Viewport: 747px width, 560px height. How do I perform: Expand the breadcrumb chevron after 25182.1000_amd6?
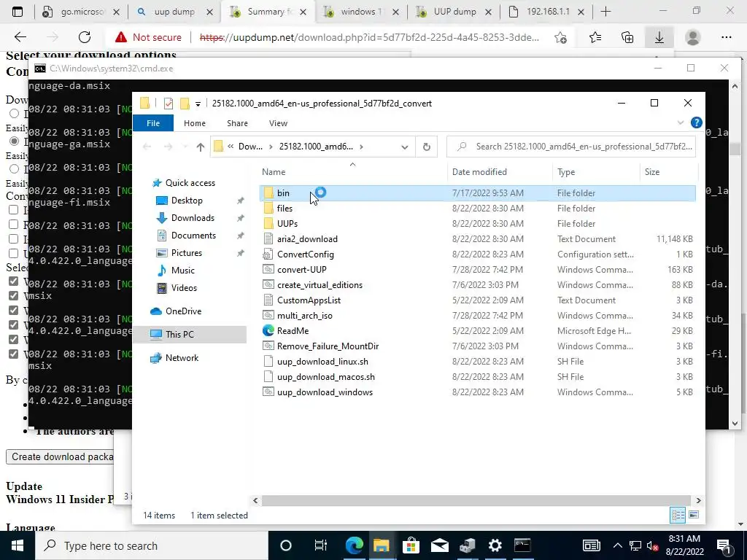tap(362, 147)
